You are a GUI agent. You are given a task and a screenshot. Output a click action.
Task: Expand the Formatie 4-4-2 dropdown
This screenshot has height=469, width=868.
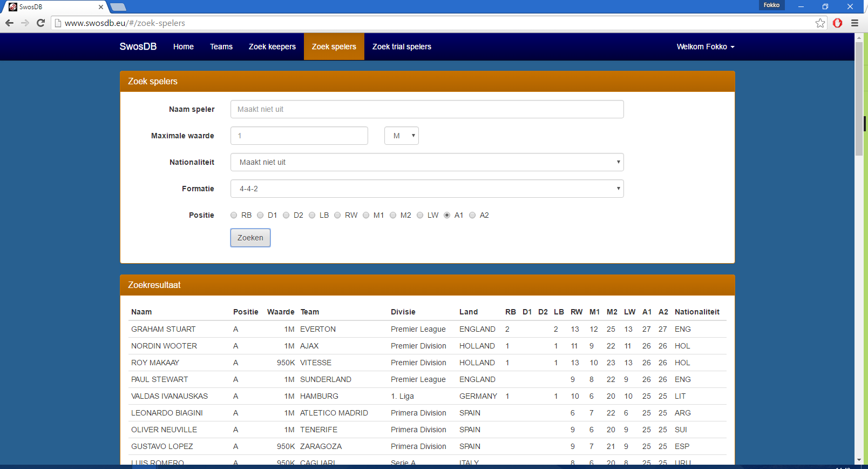426,189
